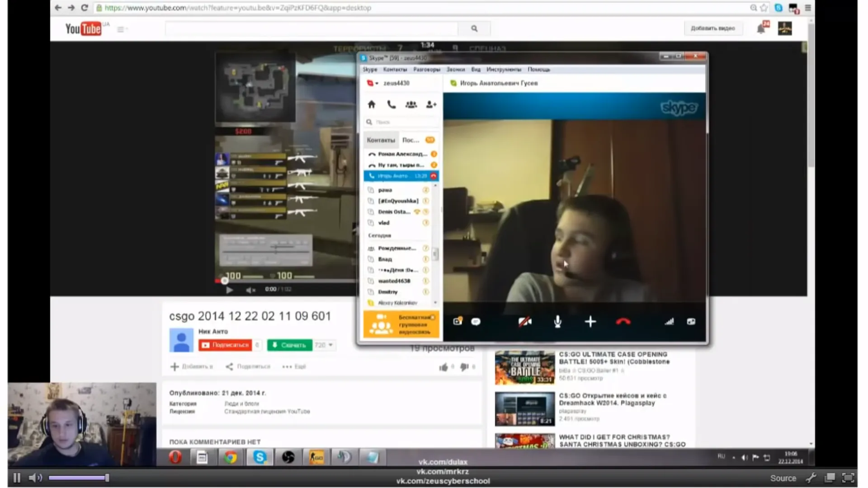Open the Инструменты menu in Skype
868x488 pixels.
tap(504, 70)
